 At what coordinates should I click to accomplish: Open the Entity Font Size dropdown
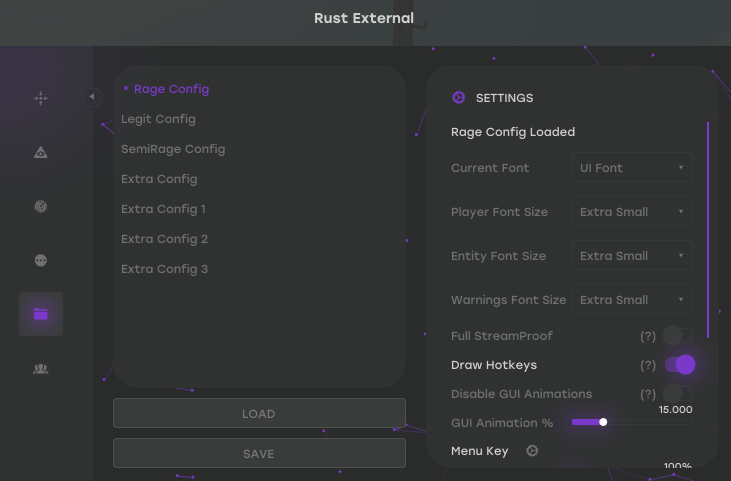[x=632, y=256]
